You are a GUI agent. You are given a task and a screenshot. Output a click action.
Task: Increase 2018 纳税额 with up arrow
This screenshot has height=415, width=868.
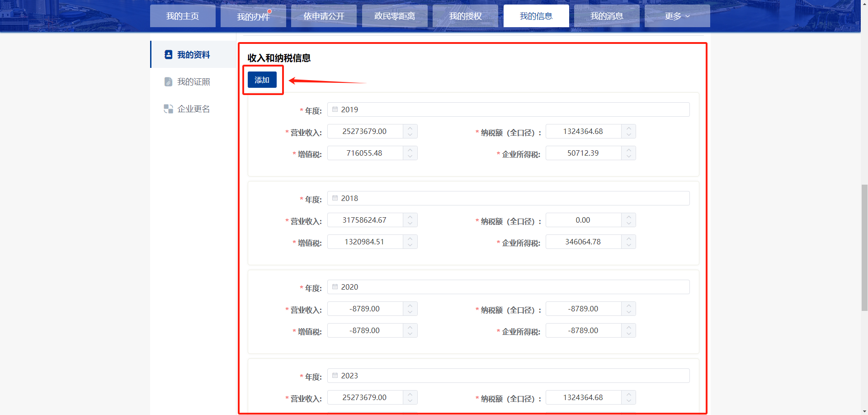coord(629,217)
